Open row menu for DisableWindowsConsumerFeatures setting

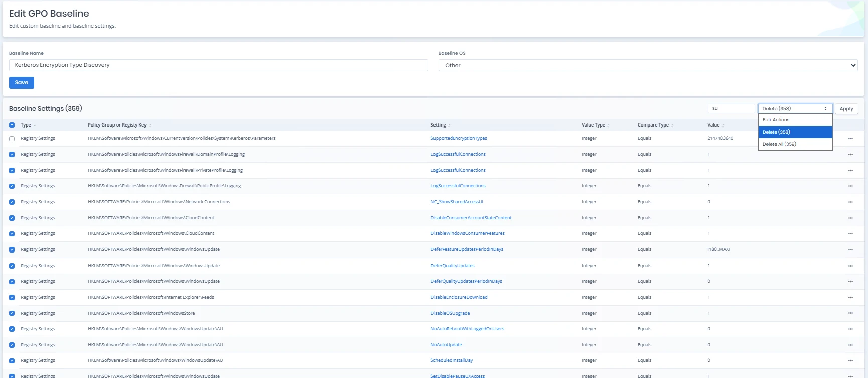(x=850, y=233)
